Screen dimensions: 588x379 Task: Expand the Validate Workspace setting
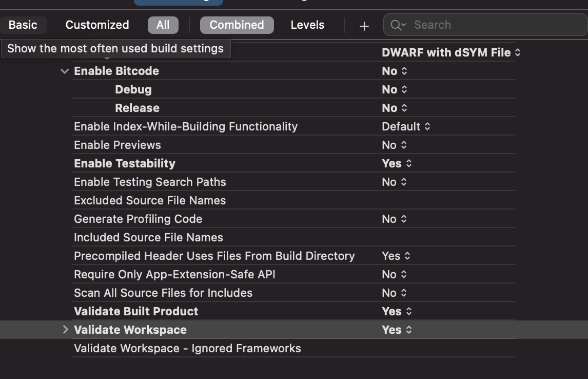[x=66, y=330]
